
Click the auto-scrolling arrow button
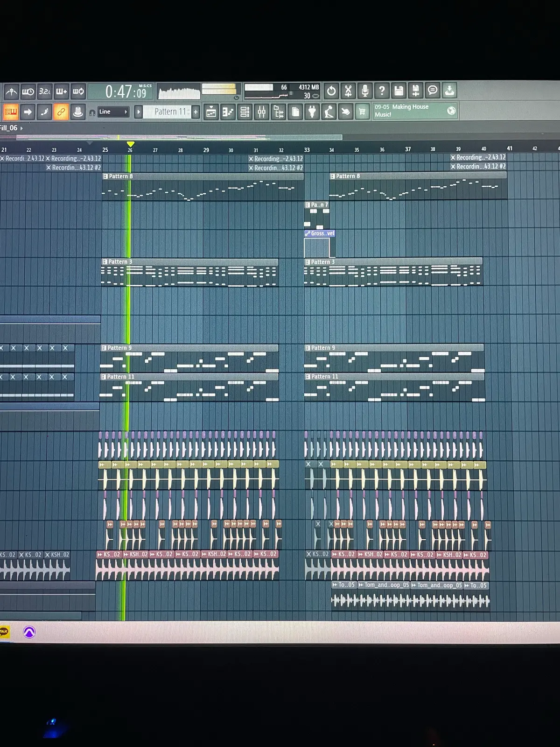pyautogui.click(x=28, y=112)
